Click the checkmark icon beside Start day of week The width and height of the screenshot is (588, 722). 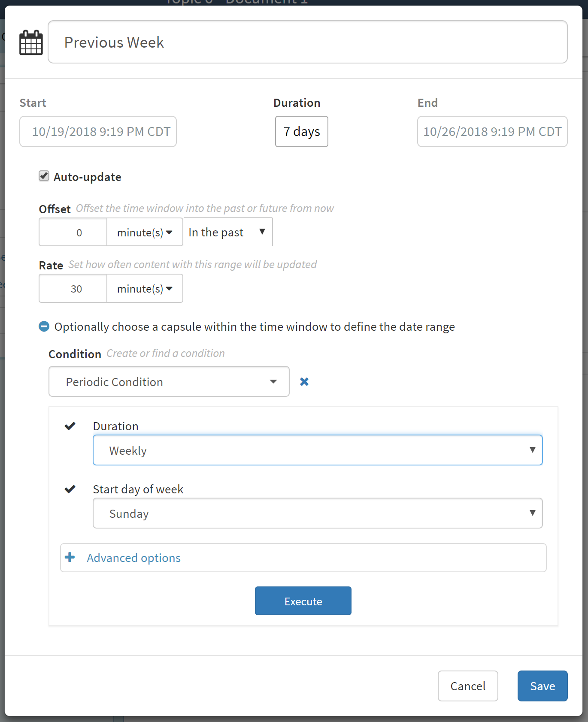[x=70, y=489]
